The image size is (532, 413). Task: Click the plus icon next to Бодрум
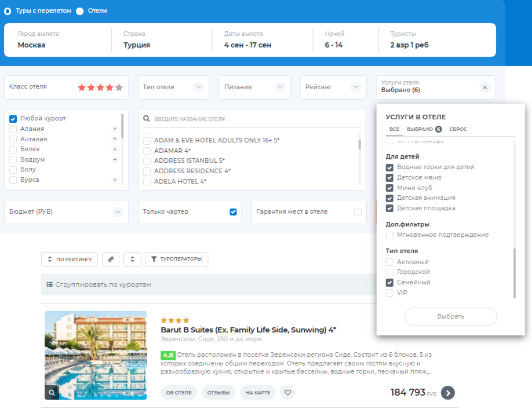point(115,159)
